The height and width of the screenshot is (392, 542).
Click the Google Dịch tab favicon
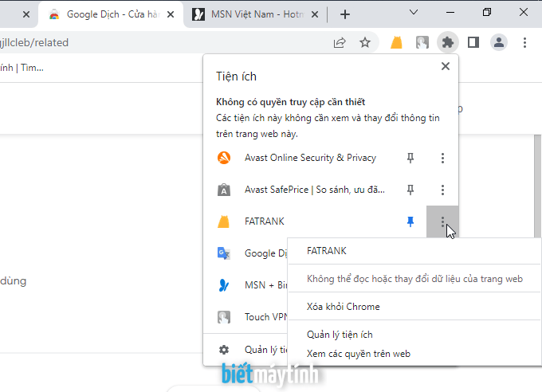tap(54, 14)
